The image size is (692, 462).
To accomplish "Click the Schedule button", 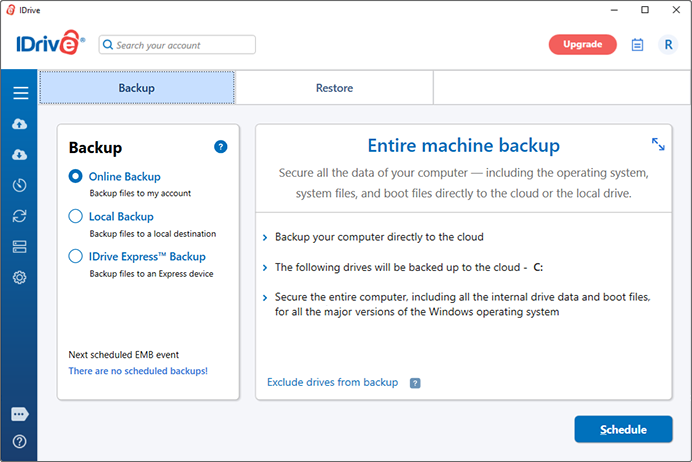I will coord(623,429).
